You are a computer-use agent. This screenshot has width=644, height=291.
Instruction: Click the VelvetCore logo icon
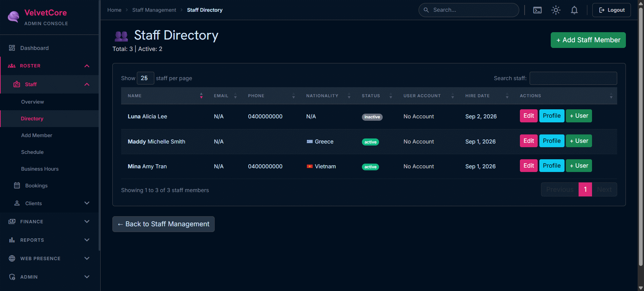pyautogui.click(x=13, y=17)
